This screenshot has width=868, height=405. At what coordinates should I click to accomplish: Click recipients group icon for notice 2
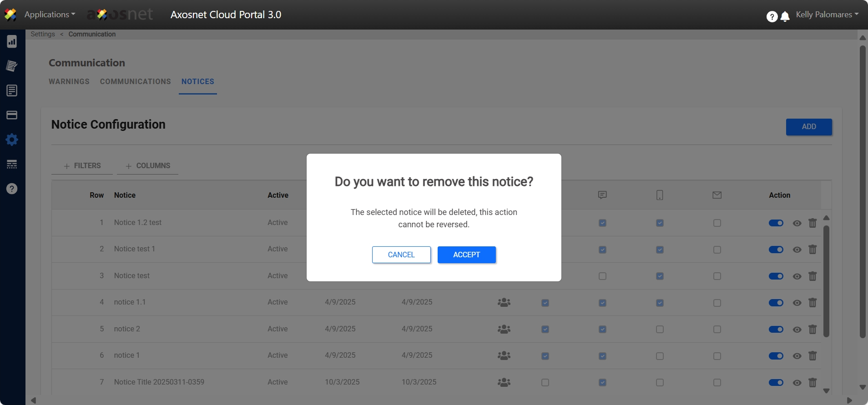tap(504, 329)
